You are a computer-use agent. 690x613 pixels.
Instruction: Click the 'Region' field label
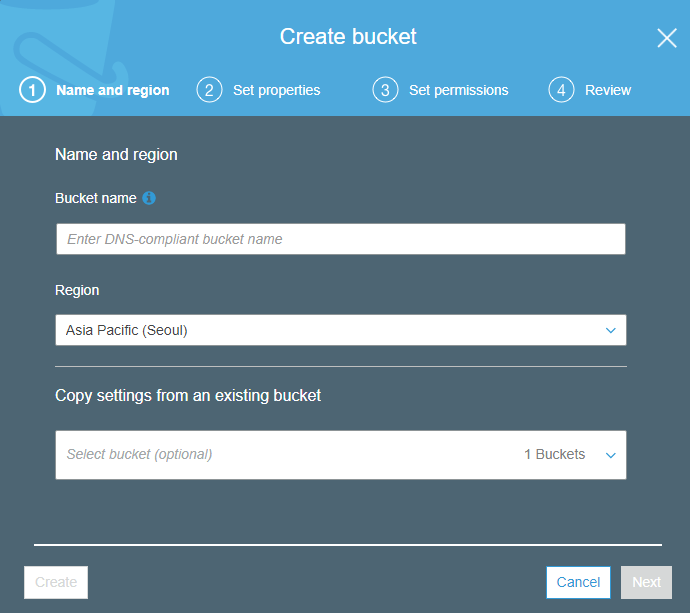pos(77,290)
